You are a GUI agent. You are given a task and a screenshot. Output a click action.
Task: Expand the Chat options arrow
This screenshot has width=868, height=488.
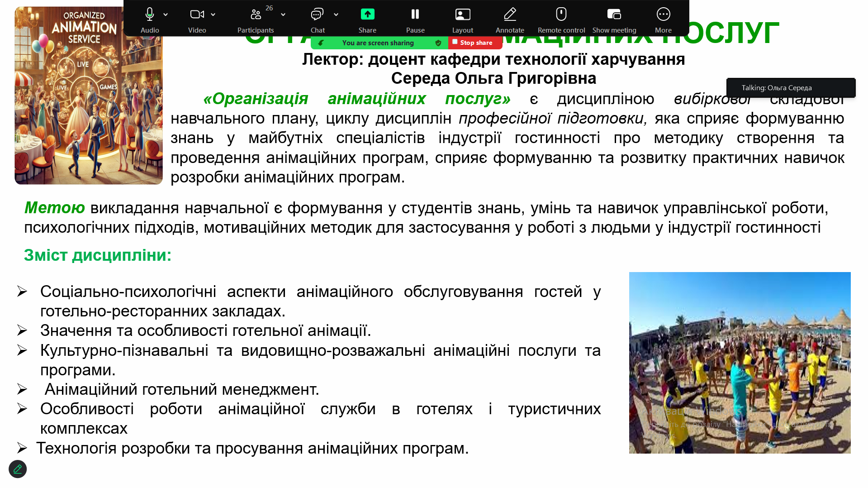(x=336, y=15)
